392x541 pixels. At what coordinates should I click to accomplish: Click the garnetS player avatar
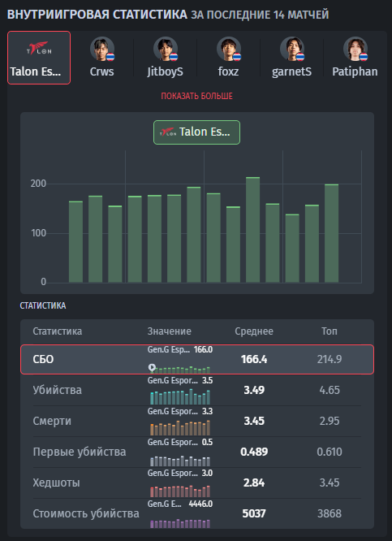point(292,49)
